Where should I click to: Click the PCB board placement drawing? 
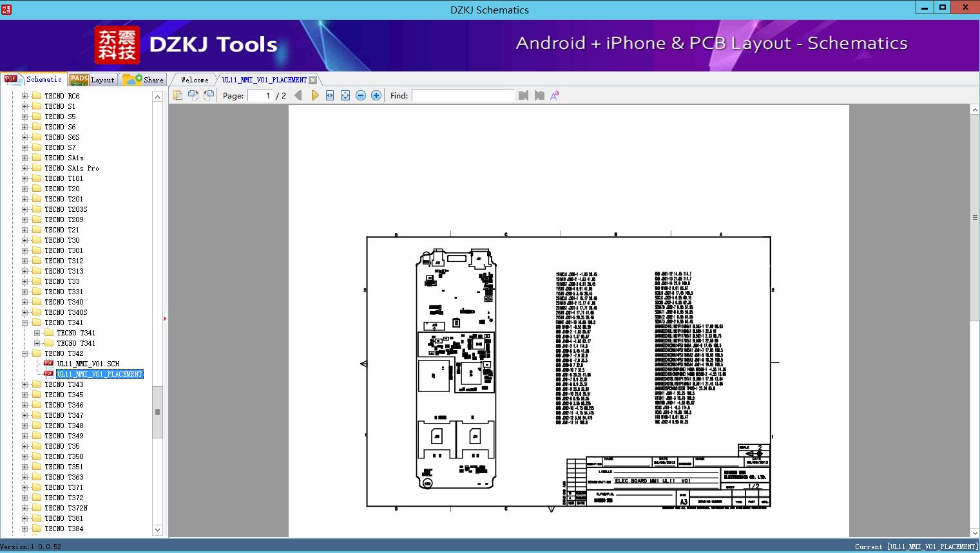pyautogui.click(x=457, y=370)
